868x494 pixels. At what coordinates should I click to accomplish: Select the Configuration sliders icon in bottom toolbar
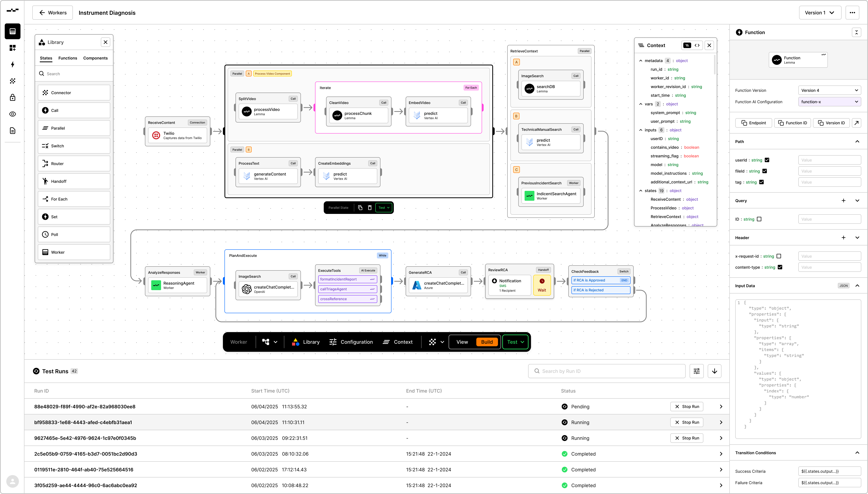click(333, 342)
